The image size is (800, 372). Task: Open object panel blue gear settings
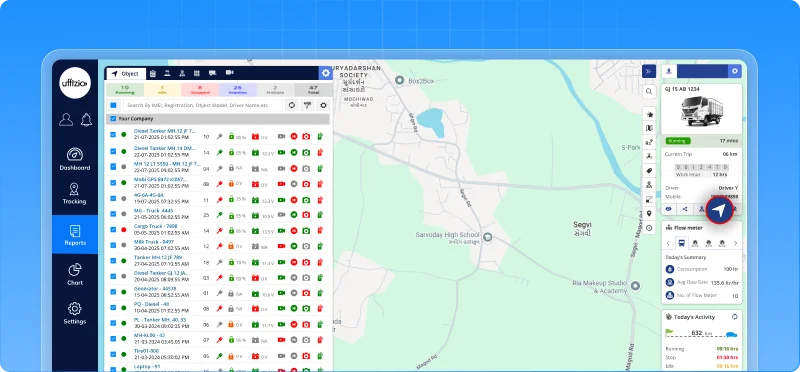[326, 73]
